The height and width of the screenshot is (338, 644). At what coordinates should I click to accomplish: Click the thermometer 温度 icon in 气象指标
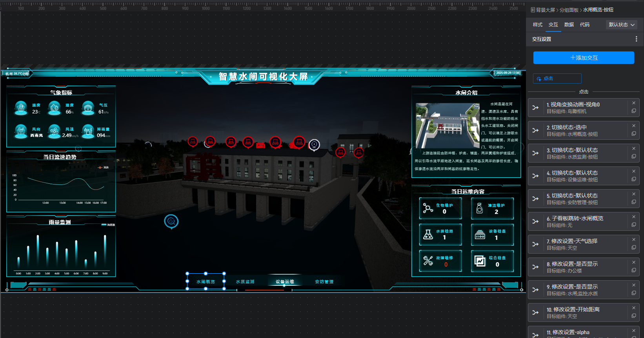[x=21, y=108]
